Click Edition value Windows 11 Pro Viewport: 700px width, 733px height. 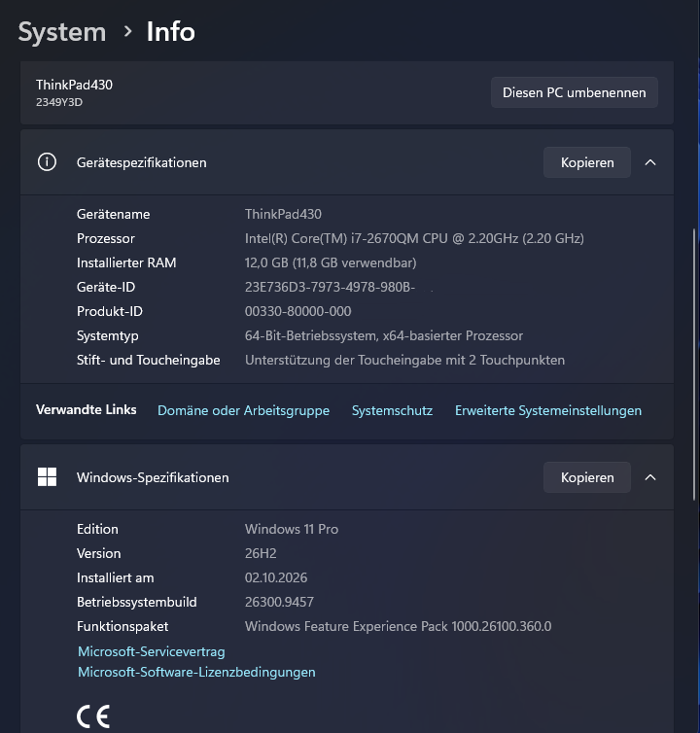292,529
